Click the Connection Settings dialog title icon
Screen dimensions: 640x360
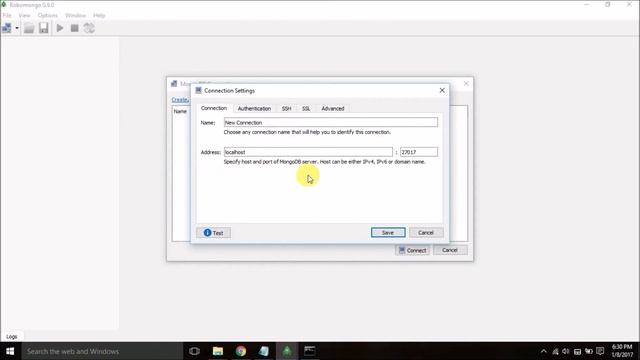tap(198, 90)
